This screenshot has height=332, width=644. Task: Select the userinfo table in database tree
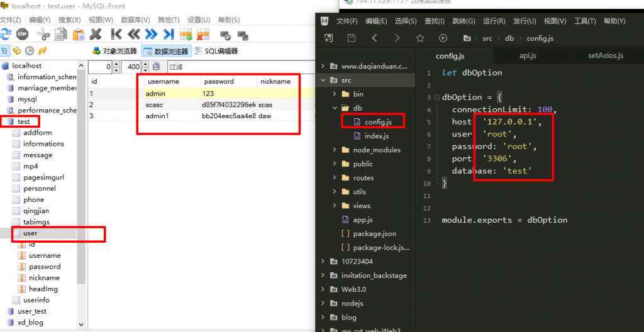[x=36, y=300]
